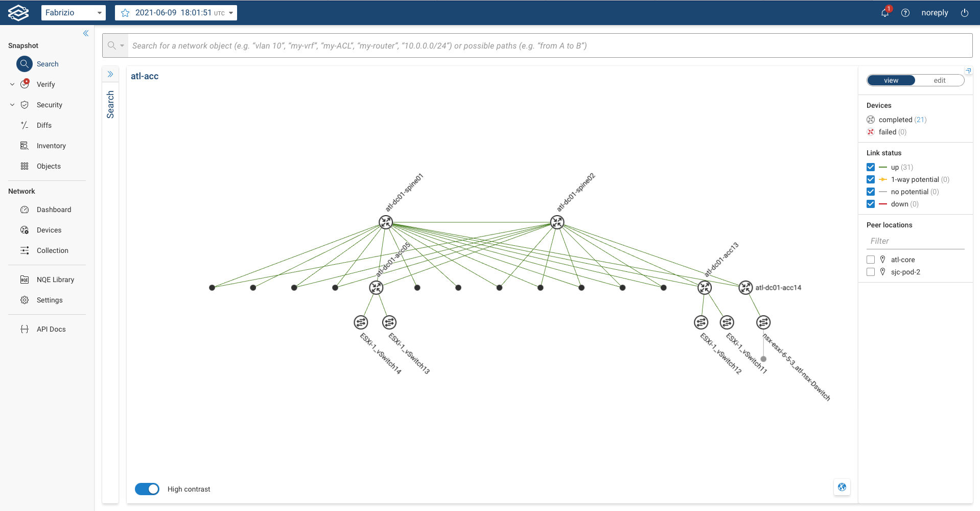The image size is (980, 511).
Task: Switch to edit mode
Action: [939, 80]
